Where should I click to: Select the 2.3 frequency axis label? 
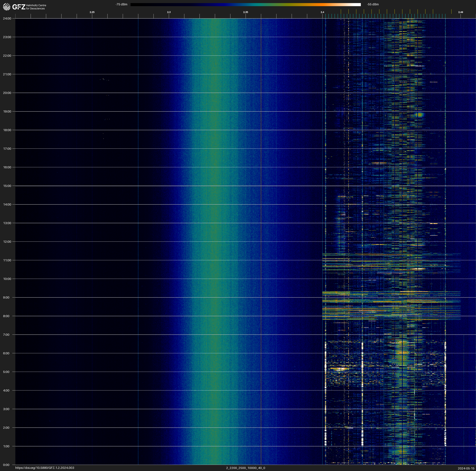tap(169, 12)
